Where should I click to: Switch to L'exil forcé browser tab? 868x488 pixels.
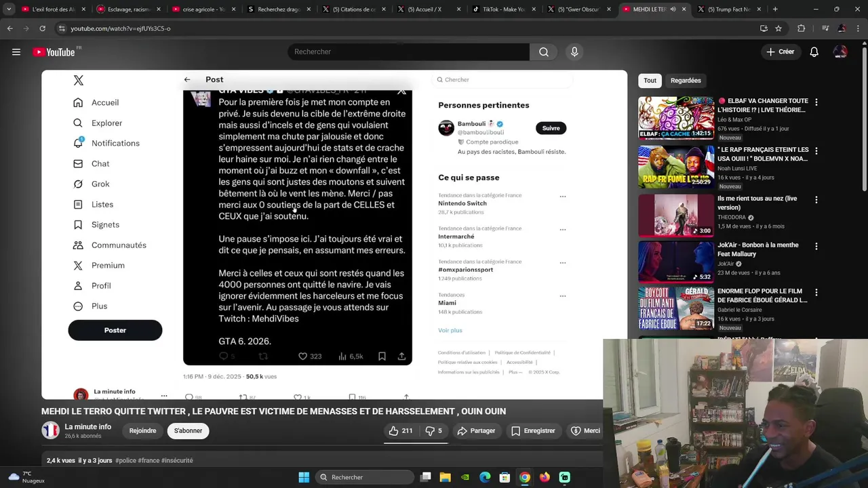(x=52, y=9)
